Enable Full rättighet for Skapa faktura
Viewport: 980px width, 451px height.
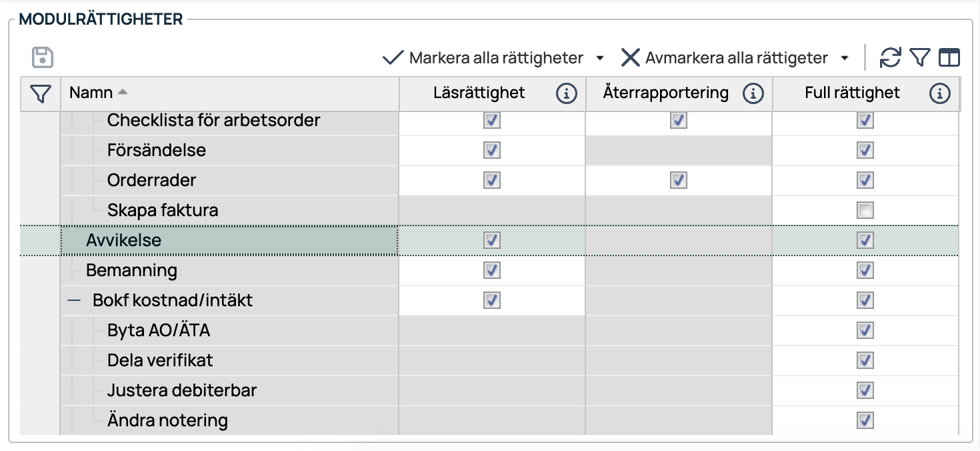tap(865, 211)
